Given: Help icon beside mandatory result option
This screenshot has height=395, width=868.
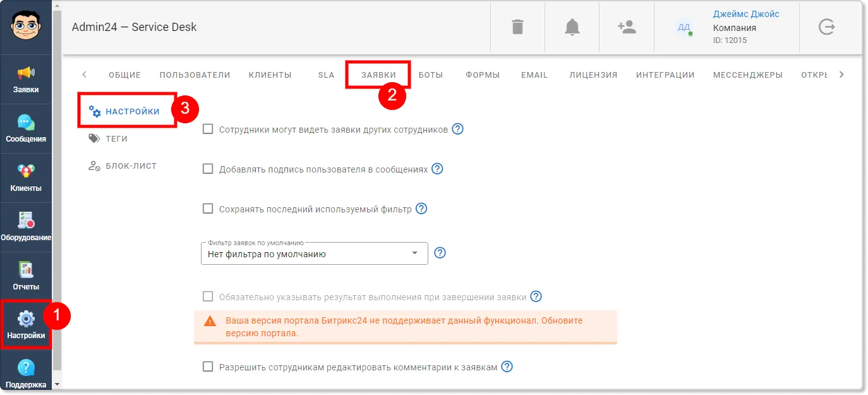Looking at the screenshot, I should pos(536,296).
